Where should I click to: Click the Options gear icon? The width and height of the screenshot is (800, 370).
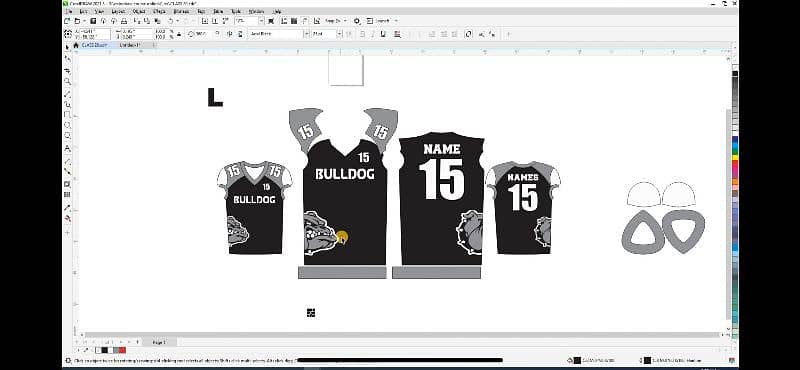coord(357,21)
